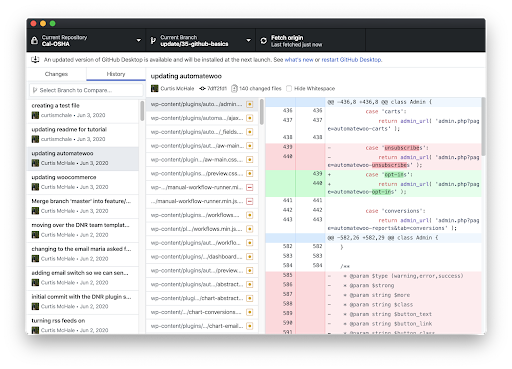Click modified icon for workflows.min.js file
This screenshot has width=512, height=369.
coord(249,229)
